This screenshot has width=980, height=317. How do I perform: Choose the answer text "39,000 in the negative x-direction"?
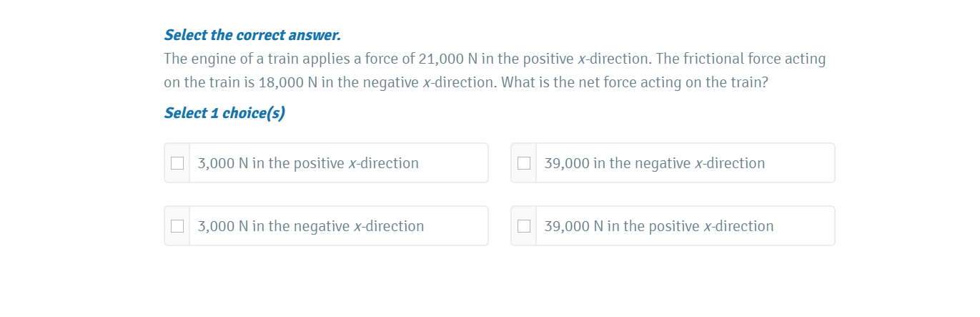654,163
